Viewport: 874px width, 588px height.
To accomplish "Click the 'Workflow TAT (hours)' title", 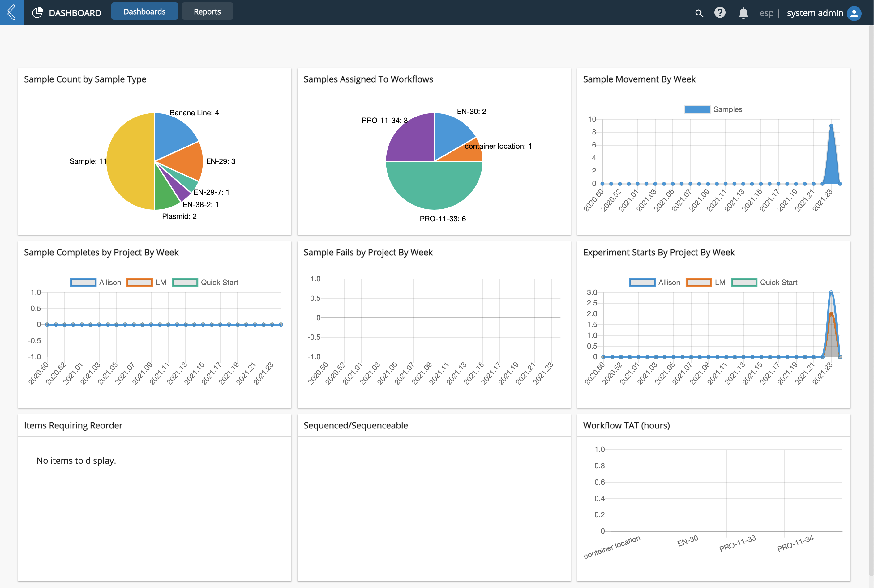I will [627, 425].
